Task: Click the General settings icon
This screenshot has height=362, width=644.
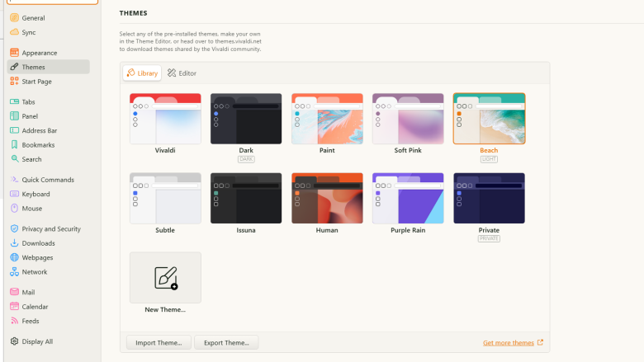Action: pyautogui.click(x=14, y=17)
